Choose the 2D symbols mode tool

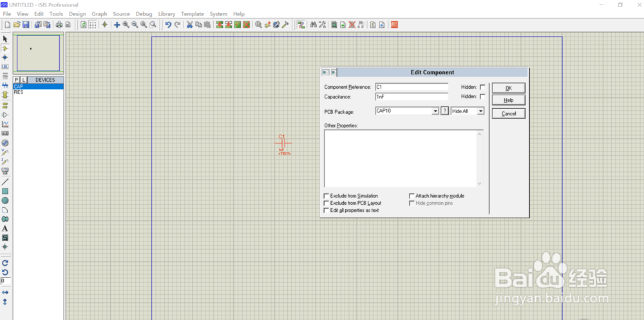(x=5, y=238)
